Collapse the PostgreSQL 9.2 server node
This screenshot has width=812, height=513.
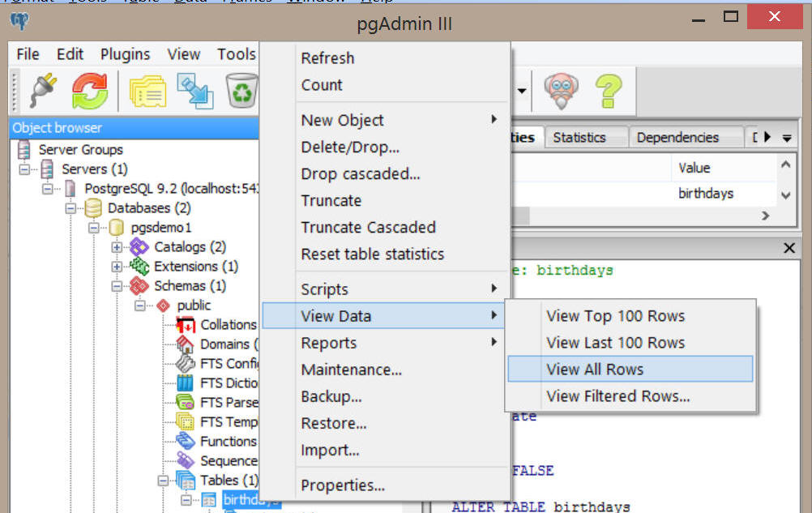click(48, 189)
